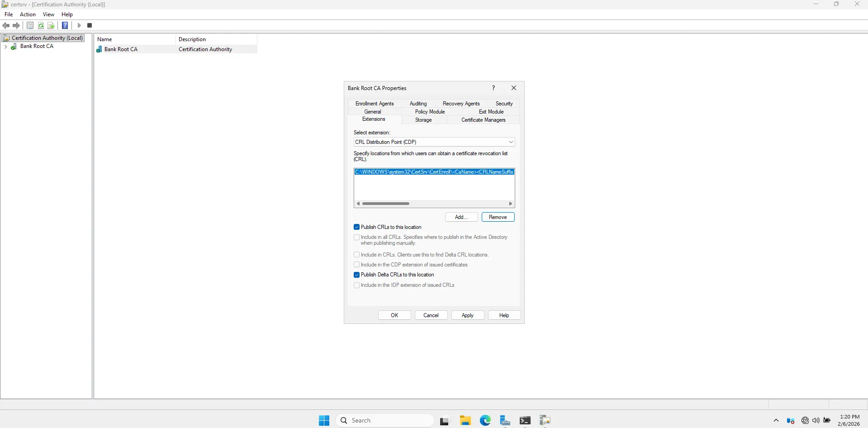Select the Extensions tab

click(x=374, y=119)
